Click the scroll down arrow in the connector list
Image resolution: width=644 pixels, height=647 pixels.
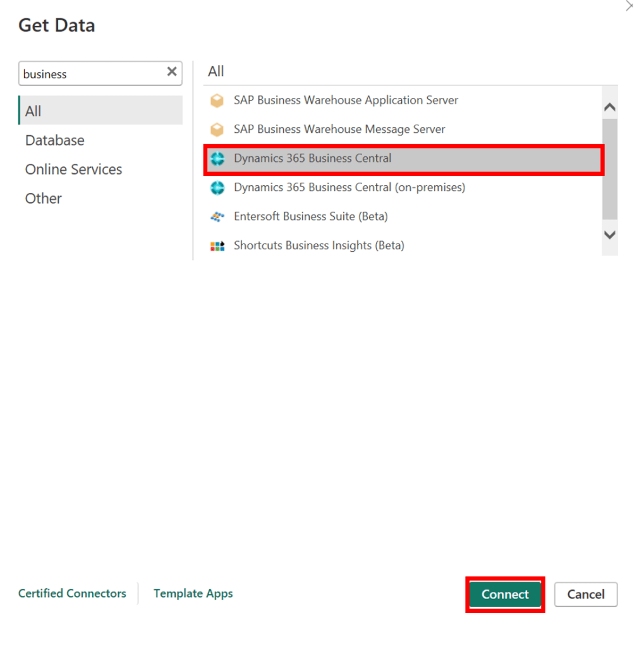click(x=609, y=235)
